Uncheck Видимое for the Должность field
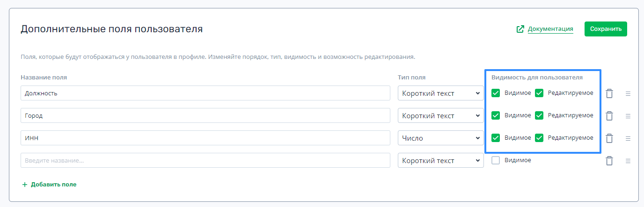This screenshot has width=644, height=207. pos(496,93)
